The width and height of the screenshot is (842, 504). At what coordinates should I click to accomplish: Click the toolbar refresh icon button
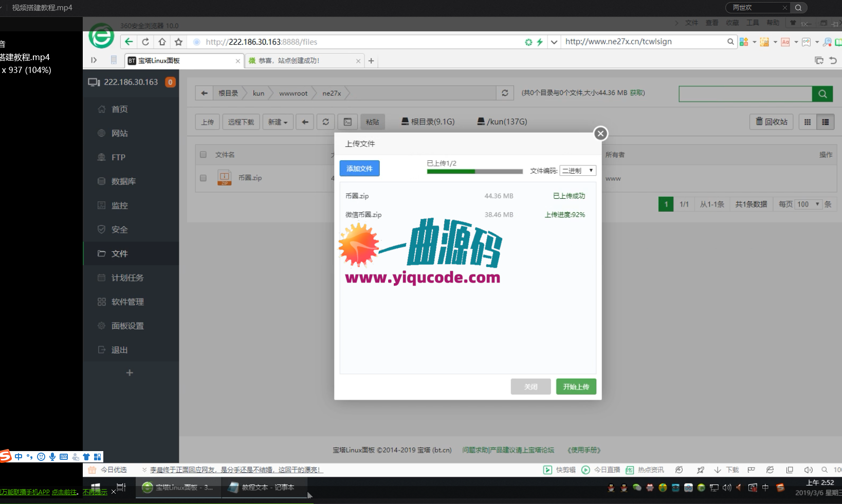[x=325, y=122]
